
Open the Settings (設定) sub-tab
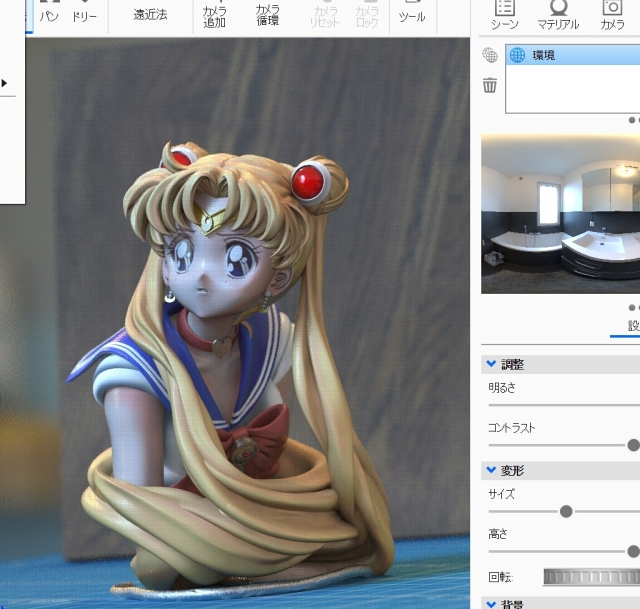point(633,326)
